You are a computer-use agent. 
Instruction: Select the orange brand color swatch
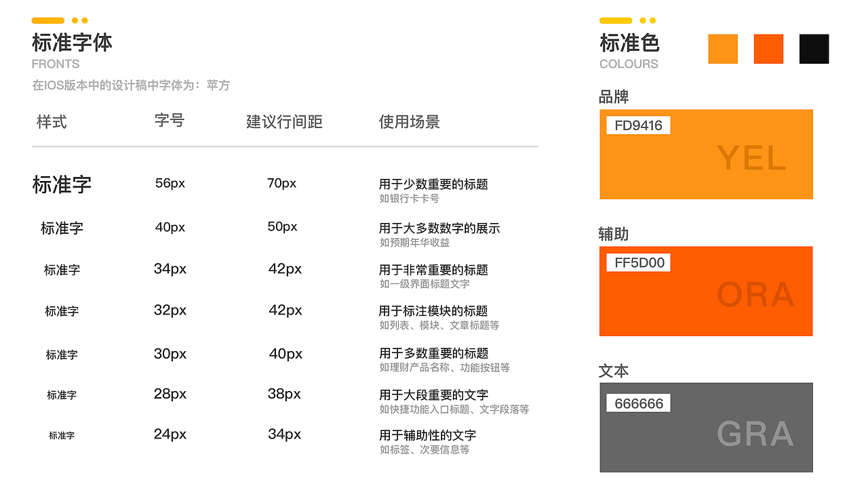click(x=722, y=49)
